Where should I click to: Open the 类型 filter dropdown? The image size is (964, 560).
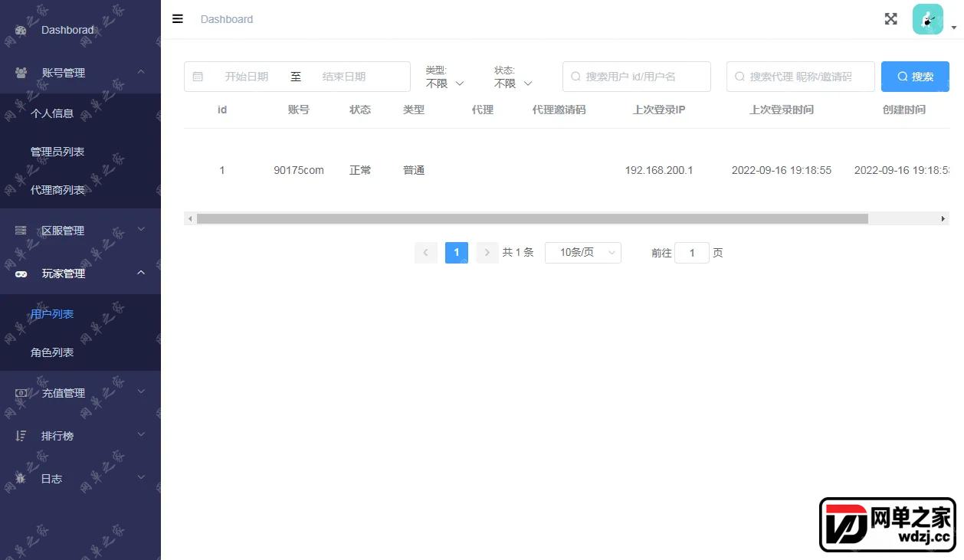tap(445, 84)
